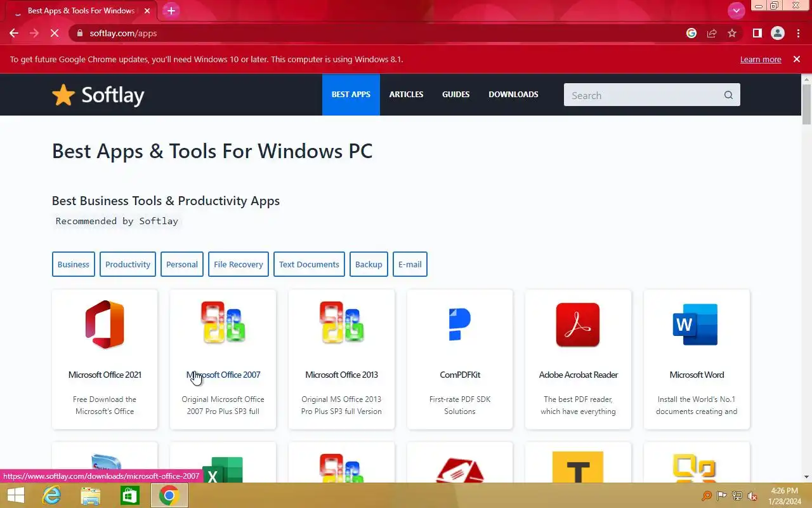The image size is (812, 508).
Task: Click the network icon in system tray
Action: point(737,496)
